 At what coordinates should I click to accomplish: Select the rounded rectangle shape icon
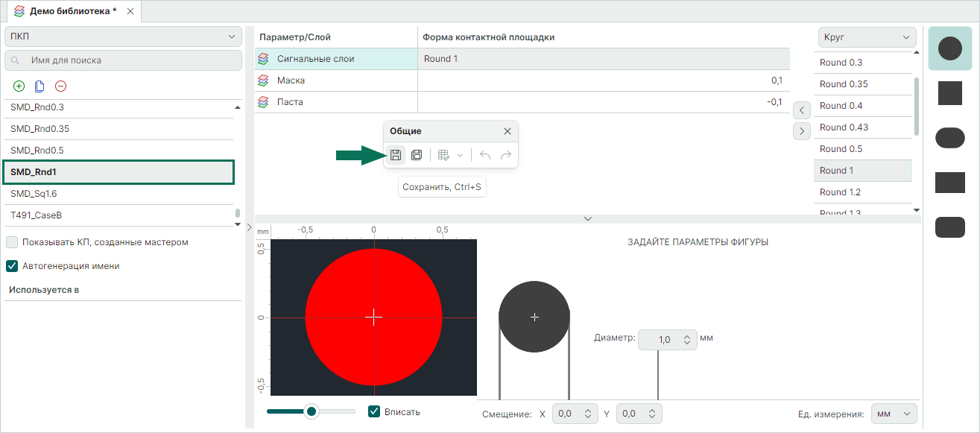coord(949,227)
